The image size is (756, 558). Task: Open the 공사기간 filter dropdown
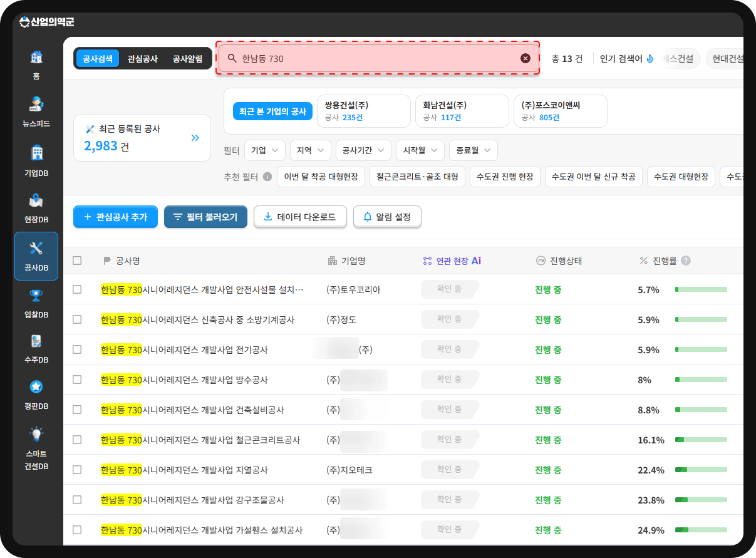click(x=363, y=150)
